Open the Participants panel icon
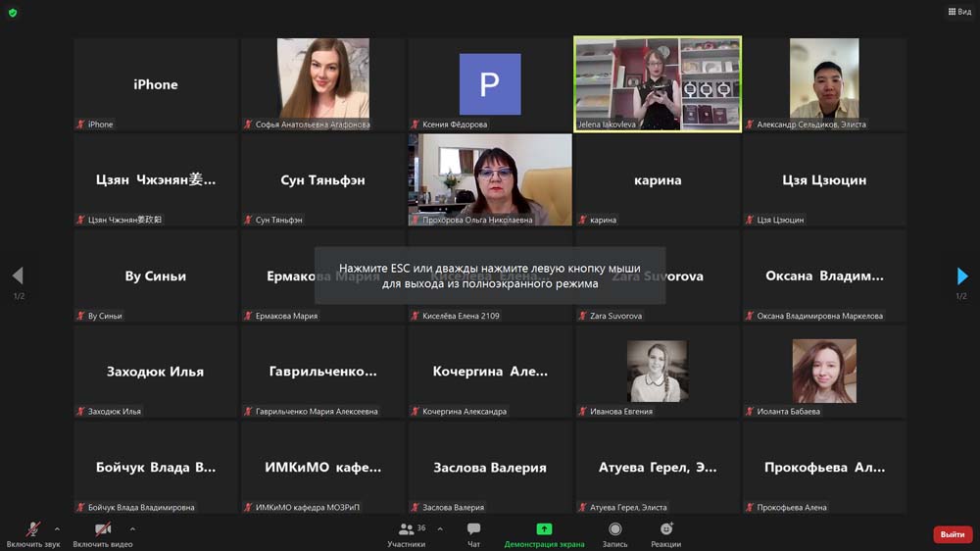This screenshot has width=980, height=551. 406,529
